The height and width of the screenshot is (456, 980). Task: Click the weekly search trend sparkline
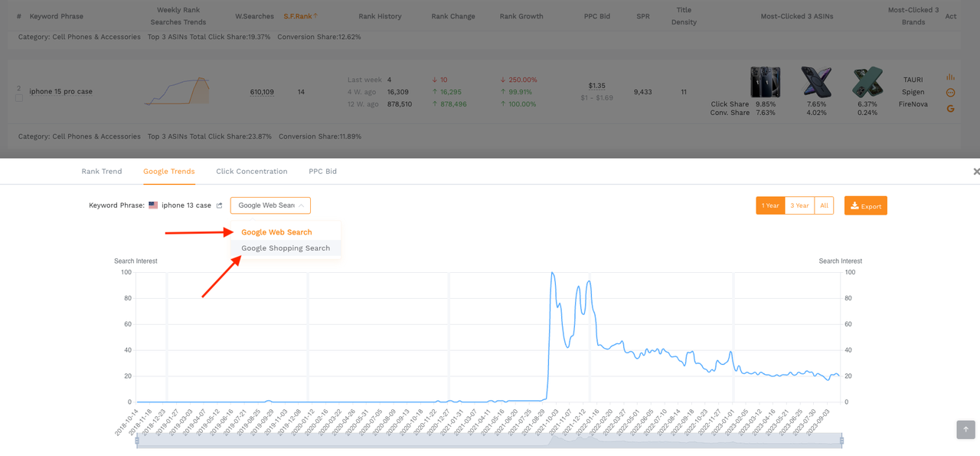pyautogui.click(x=178, y=90)
